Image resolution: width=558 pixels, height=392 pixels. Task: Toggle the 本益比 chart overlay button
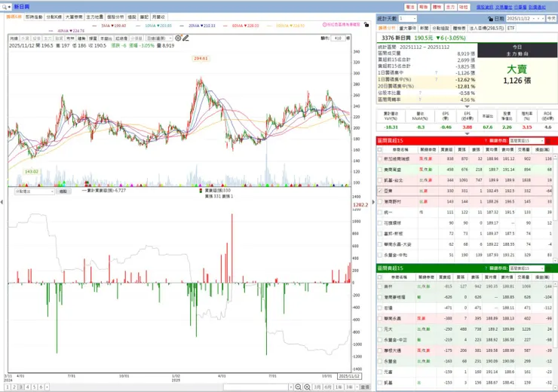(106, 38)
